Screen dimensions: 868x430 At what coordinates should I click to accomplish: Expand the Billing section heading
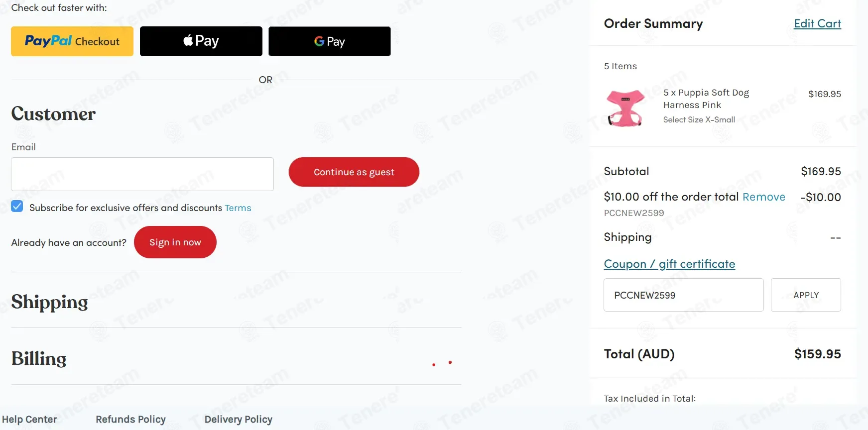tap(39, 359)
